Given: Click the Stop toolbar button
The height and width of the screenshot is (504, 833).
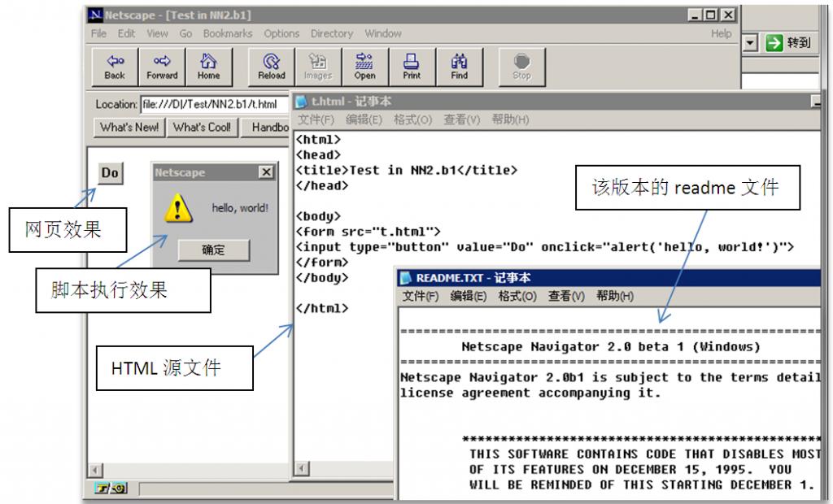Looking at the screenshot, I should pyautogui.click(x=521, y=67).
